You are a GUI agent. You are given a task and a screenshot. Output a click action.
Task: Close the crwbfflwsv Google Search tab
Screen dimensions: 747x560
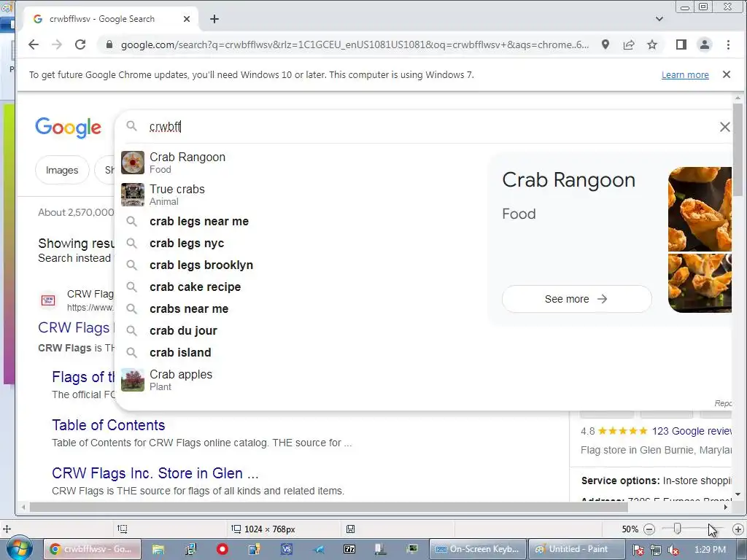tap(187, 19)
